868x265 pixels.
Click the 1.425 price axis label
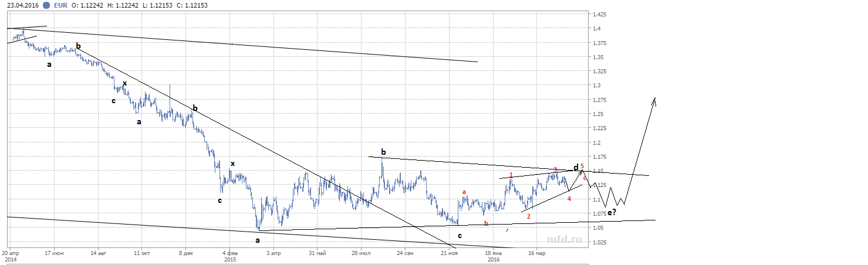pos(601,14)
